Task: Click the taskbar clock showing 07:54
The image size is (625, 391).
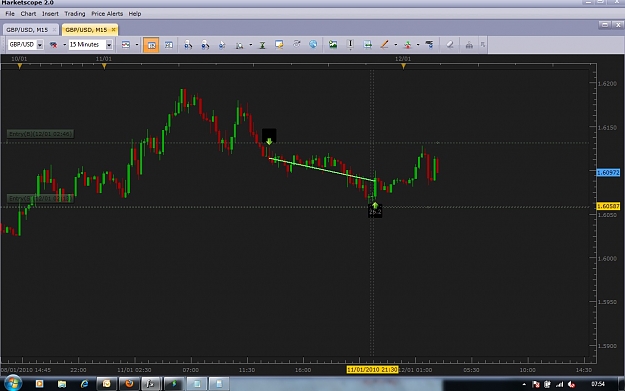Action: click(597, 384)
